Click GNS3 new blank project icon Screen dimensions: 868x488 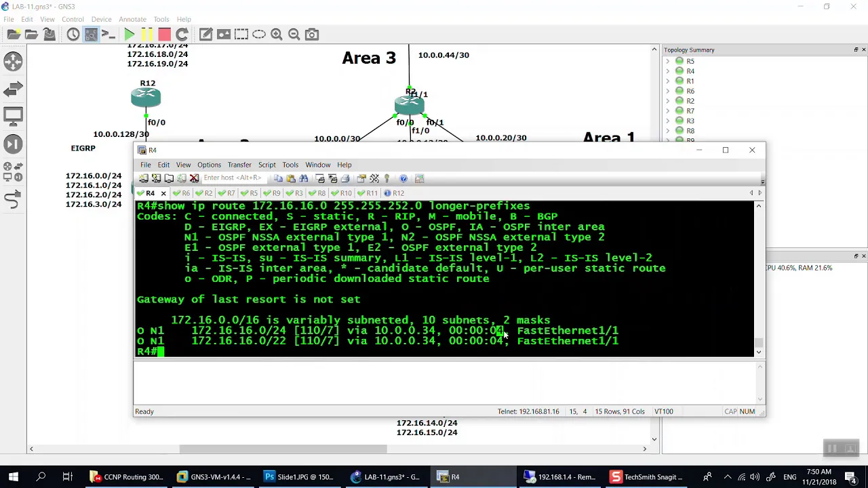pos(14,35)
